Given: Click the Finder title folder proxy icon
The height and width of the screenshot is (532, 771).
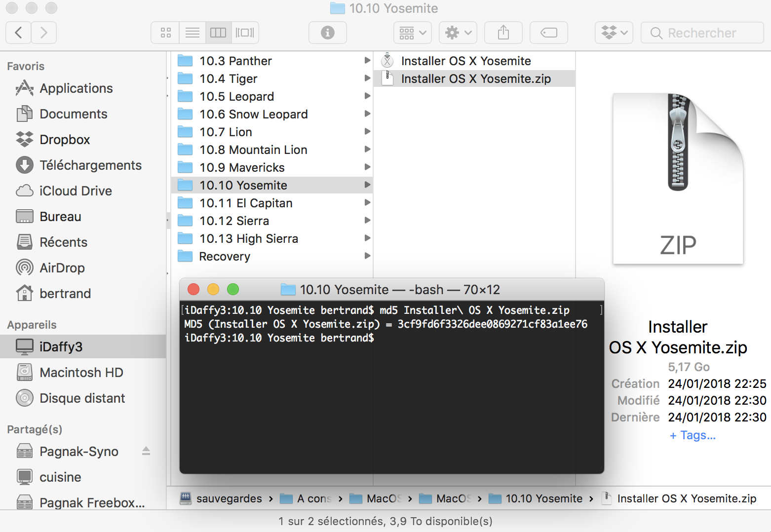Looking at the screenshot, I should tap(337, 8).
